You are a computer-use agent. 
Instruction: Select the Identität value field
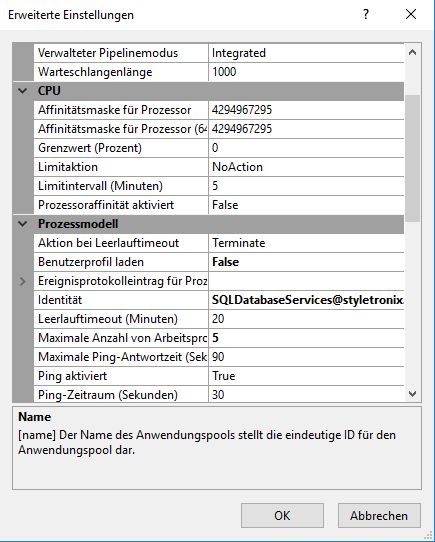[x=306, y=300]
